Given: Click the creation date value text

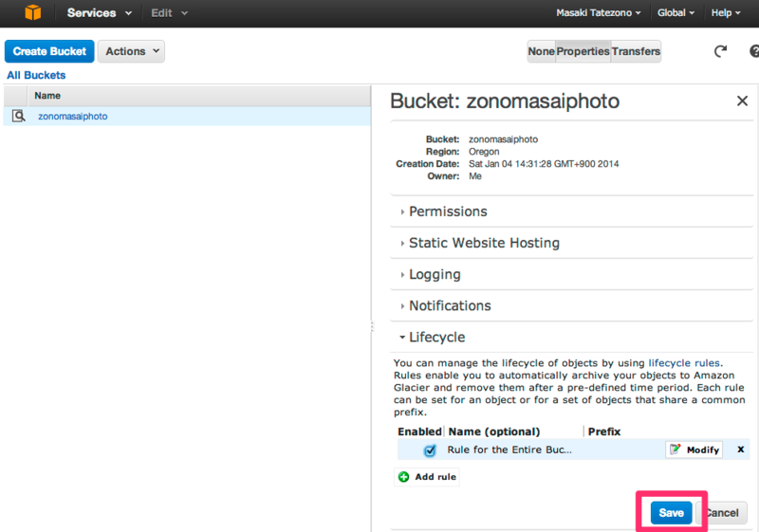Looking at the screenshot, I should coord(544,164).
